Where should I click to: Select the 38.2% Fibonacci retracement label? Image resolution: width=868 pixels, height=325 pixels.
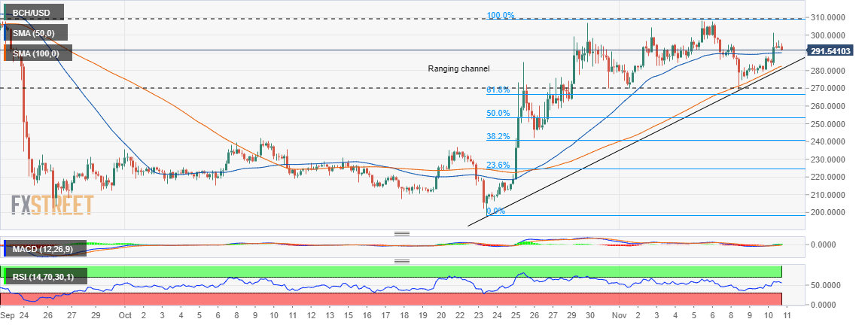coord(498,136)
